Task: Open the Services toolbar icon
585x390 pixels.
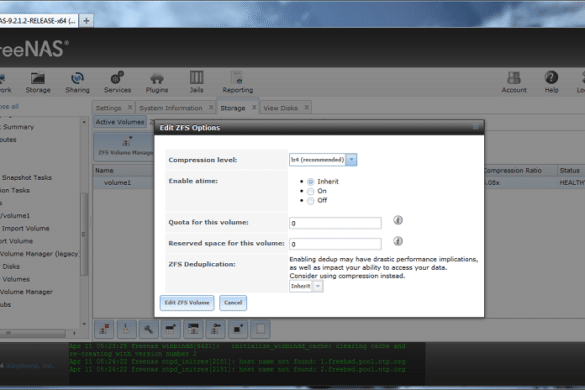Action: point(117,82)
